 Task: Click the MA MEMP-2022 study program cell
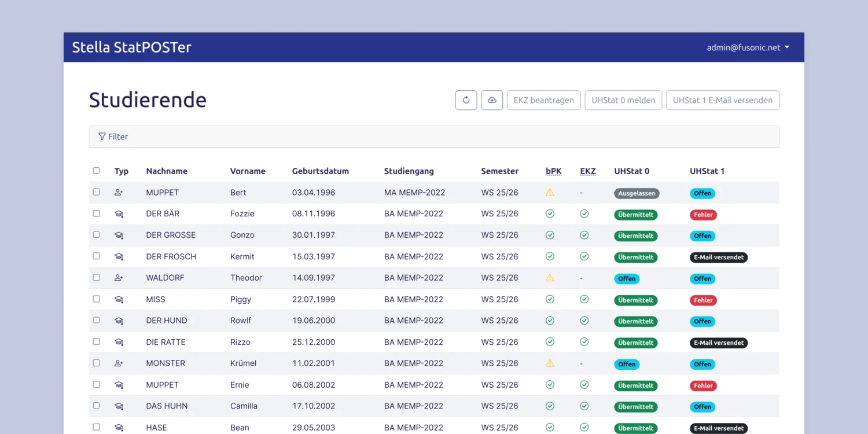pyautogui.click(x=414, y=192)
